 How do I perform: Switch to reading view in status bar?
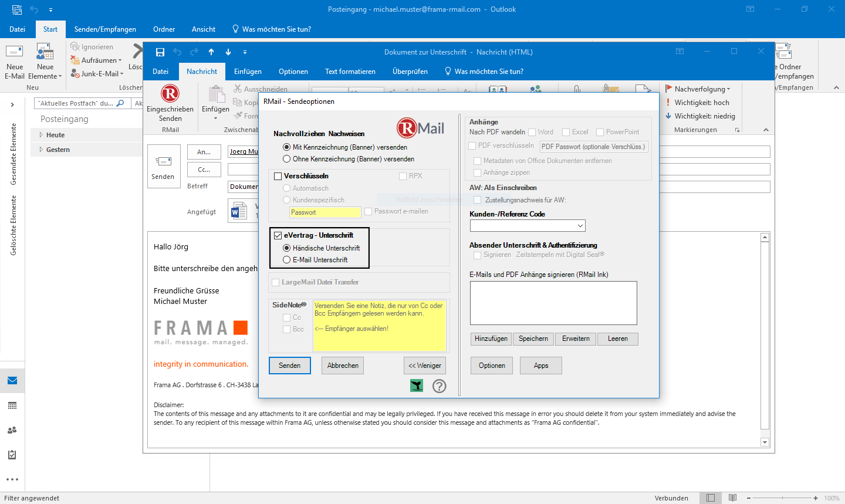point(733,498)
